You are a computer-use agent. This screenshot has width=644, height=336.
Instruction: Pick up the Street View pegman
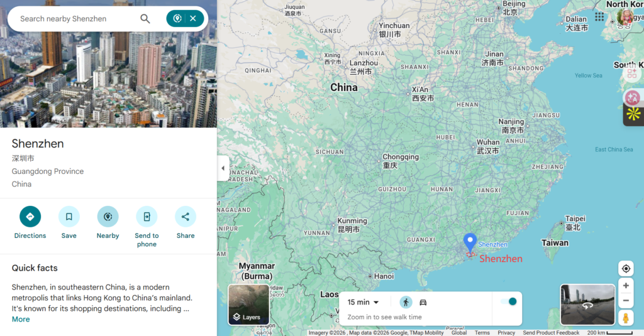626,318
